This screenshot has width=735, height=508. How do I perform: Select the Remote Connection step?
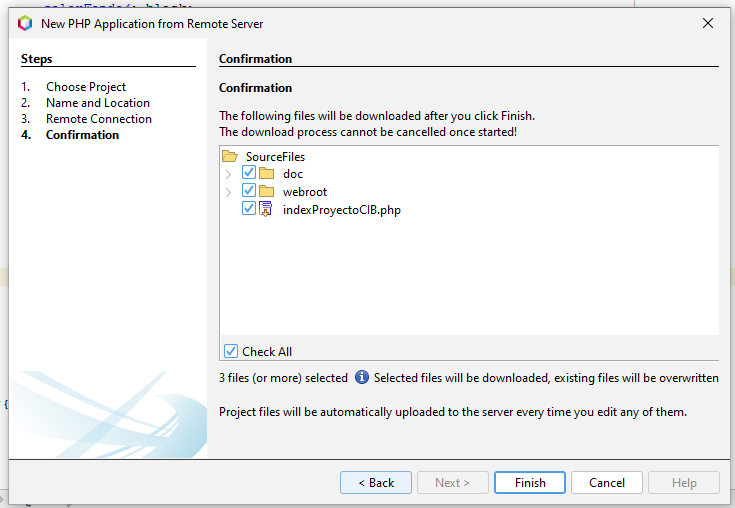pyautogui.click(x=98, y=119)
